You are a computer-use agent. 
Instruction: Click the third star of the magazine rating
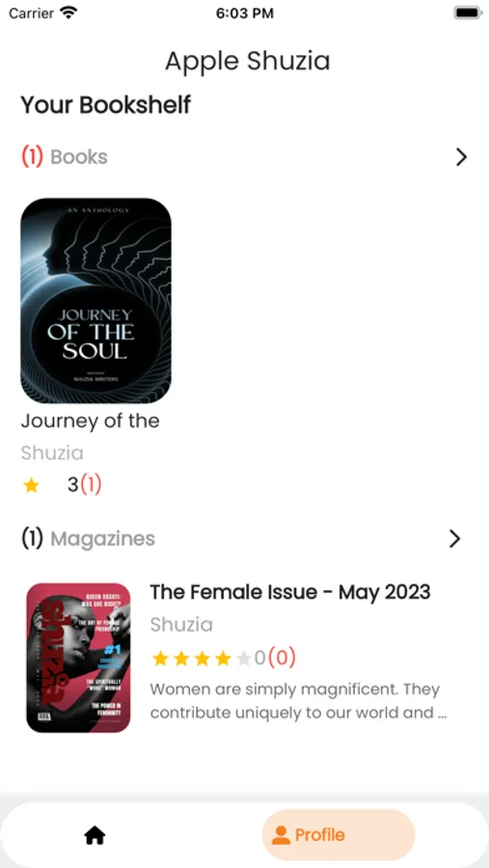(x=203, y=658)
